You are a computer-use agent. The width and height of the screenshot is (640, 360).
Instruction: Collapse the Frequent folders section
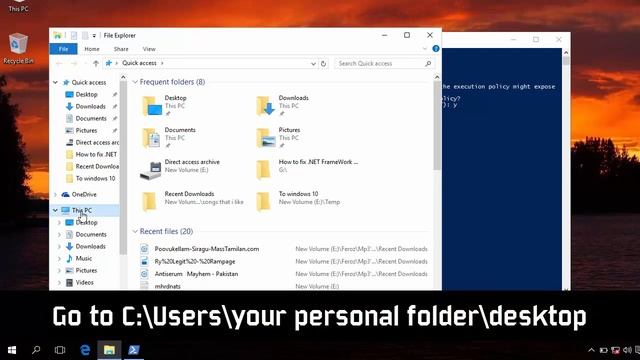point(135,82)
